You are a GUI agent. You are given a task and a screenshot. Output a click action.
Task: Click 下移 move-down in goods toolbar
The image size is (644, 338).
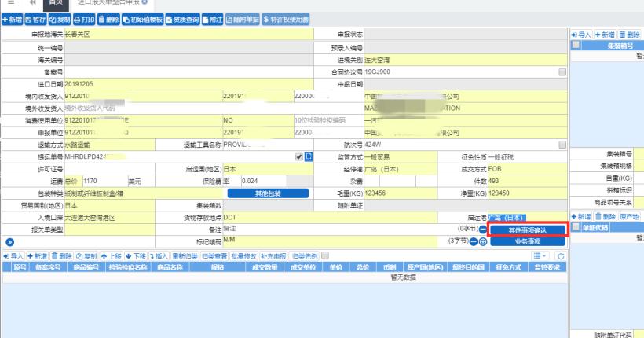[136, 256]
